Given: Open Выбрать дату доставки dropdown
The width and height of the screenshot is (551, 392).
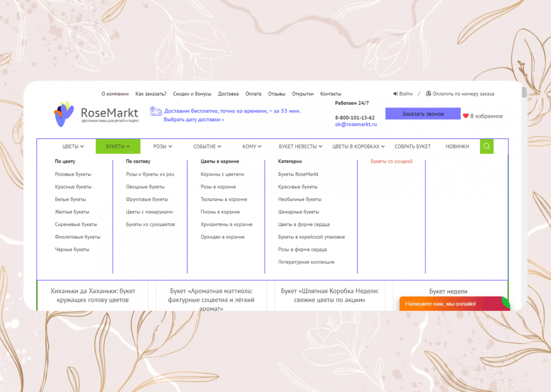Looking at the screenshot, I should pos(194,120).
